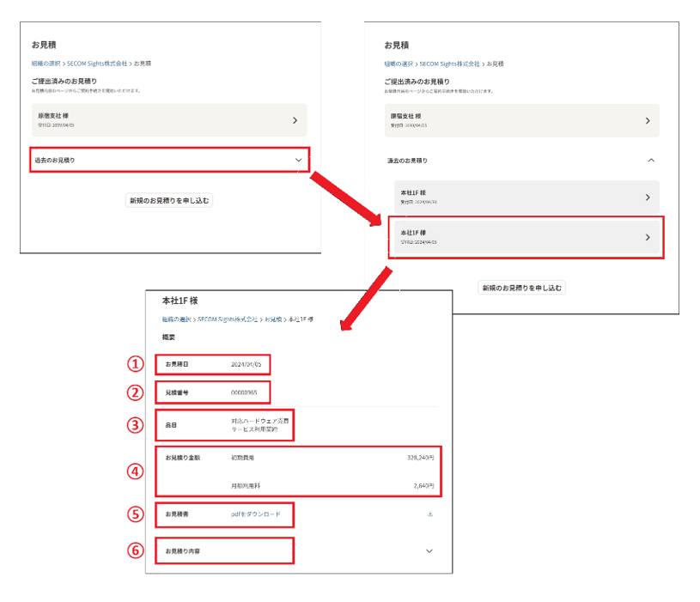Viewport: 700px width, 602px height.
Task: Click 新規のお見積りを申し込む button in left panel
Action: [x=169, y=201]
